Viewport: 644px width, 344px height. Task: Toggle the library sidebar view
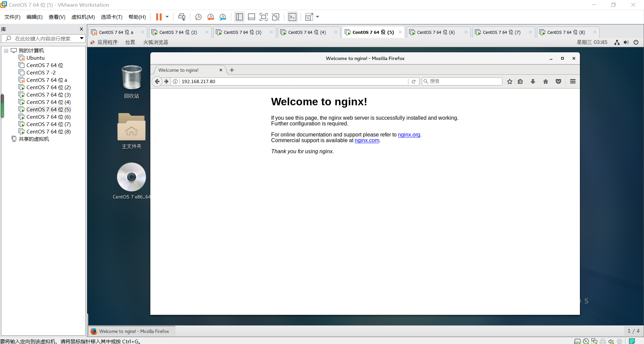239,17
